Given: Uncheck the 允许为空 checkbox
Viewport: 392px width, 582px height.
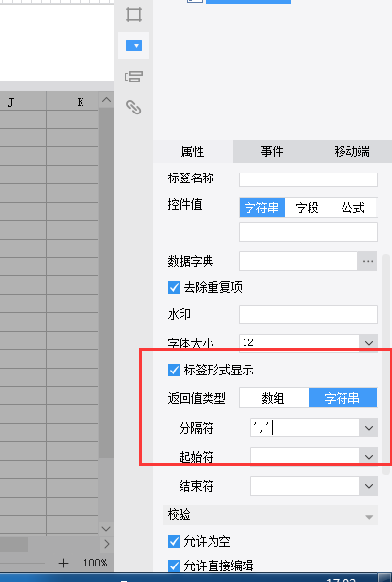Looking at the screenshot, I should coord(174,541).
